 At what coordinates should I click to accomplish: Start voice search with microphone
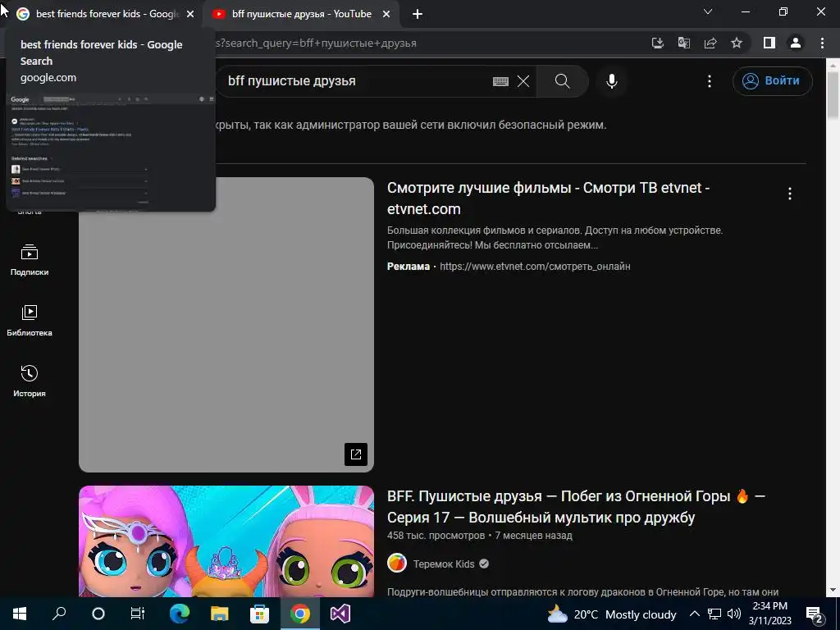612,81
